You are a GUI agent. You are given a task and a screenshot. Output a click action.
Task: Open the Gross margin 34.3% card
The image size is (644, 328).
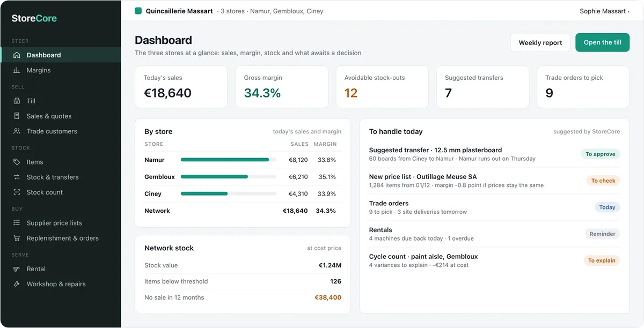pyautogui.click(x=282, y=87)
